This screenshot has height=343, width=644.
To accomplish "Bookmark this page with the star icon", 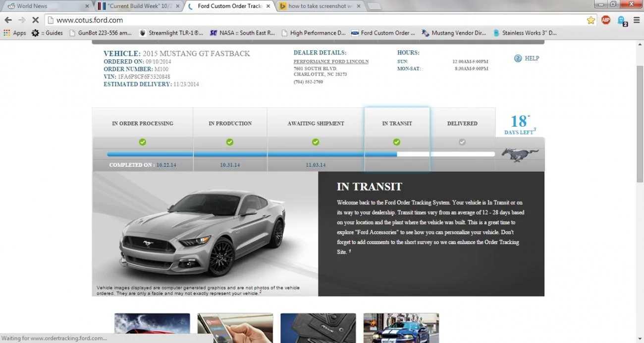I will 590,20.
